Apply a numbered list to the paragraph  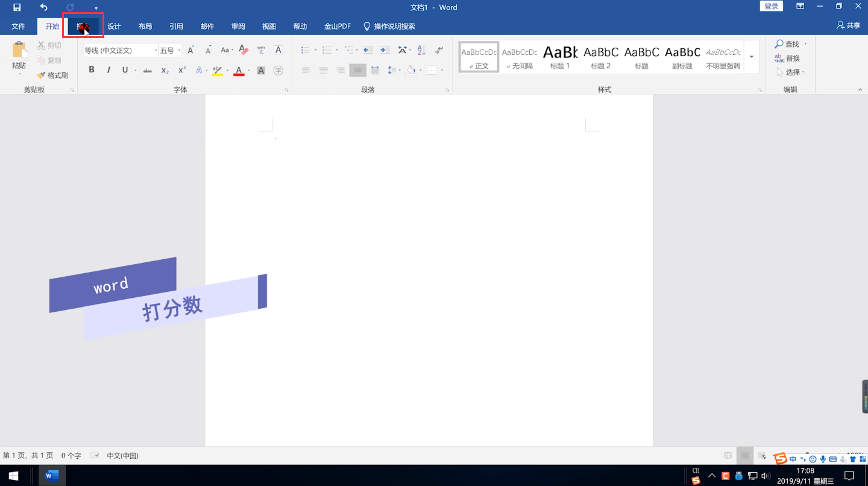click(327, 51)
